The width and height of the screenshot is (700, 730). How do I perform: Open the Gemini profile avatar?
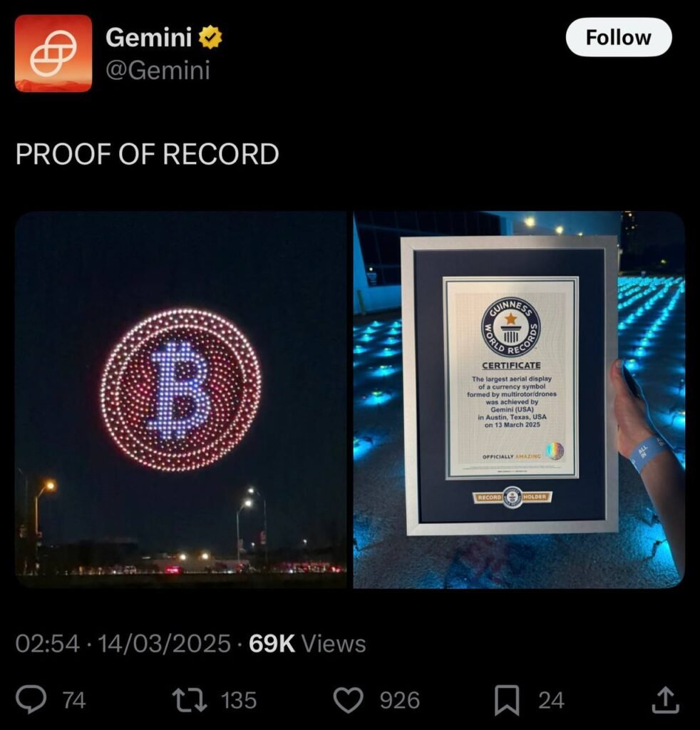tap(53, 53)
